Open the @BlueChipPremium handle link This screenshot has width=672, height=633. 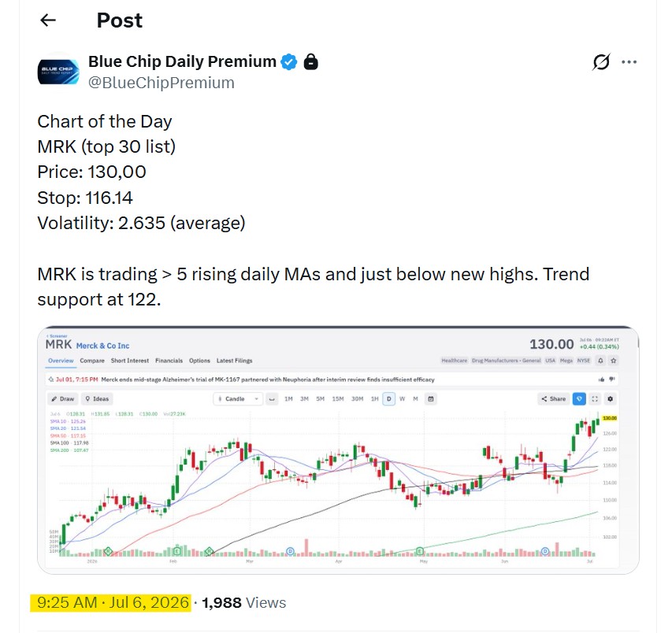tap(162, 83)
